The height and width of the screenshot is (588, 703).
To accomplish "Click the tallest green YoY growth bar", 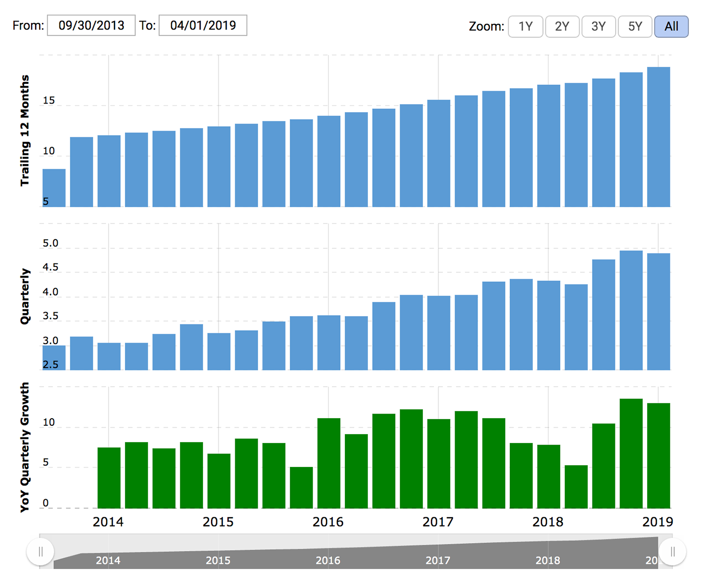I will click(x=631, y=453).
